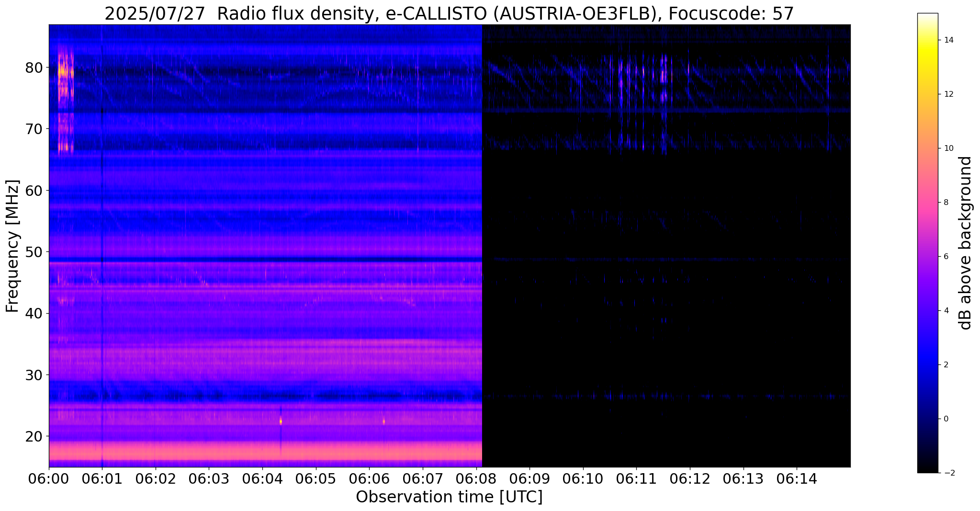This screenshot has height=511, width=980.
Task: Click the 'Frequency [MHz]' y-axis label
Action: click(x=13, y=246)
